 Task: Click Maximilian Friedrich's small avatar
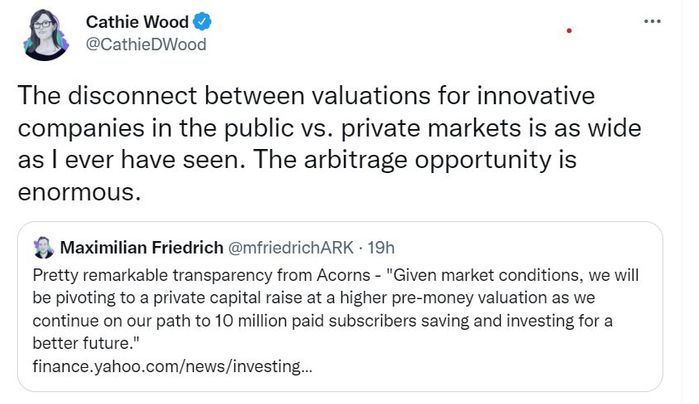[43, 248]
